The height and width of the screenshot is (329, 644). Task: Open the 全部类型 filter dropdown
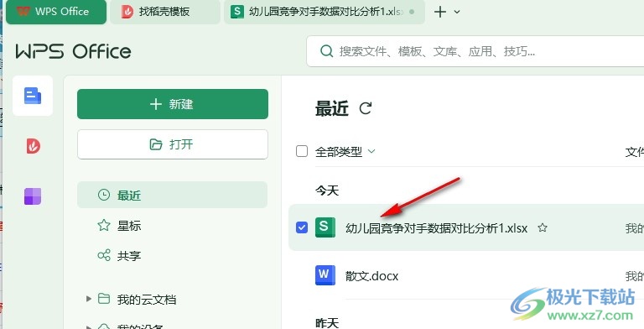pos(345,152)
